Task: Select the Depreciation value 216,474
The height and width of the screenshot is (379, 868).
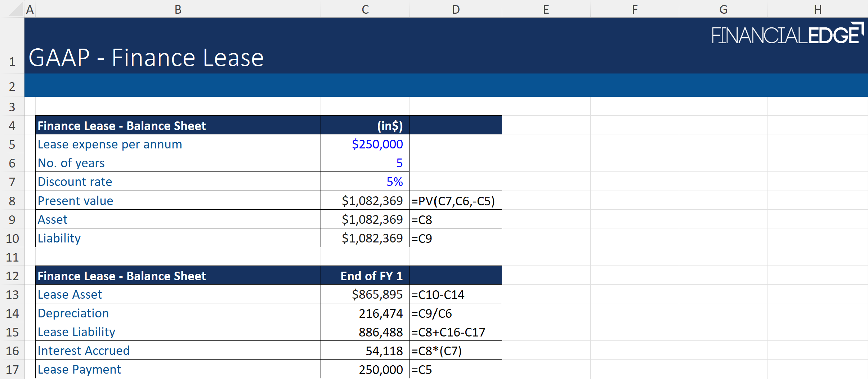Action: coord(365,313)
